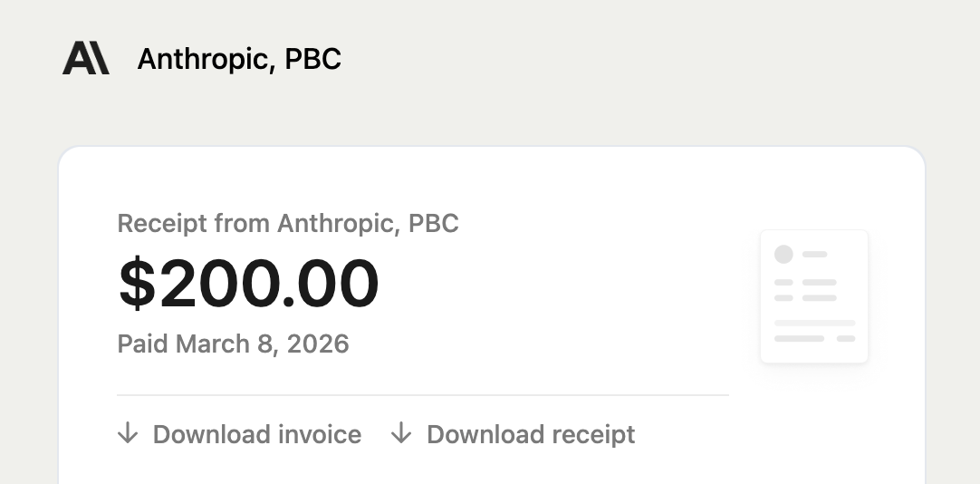Click the longest gray line in the receipt illustration
The width and height of the screenshot is (980, 484).
tap(814, 323)
